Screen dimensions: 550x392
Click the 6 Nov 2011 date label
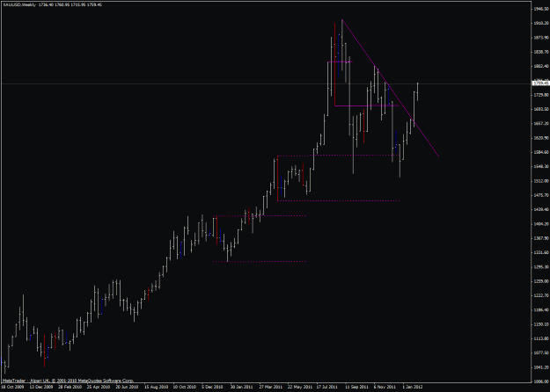pyautogui.click(x=385, y=387)
